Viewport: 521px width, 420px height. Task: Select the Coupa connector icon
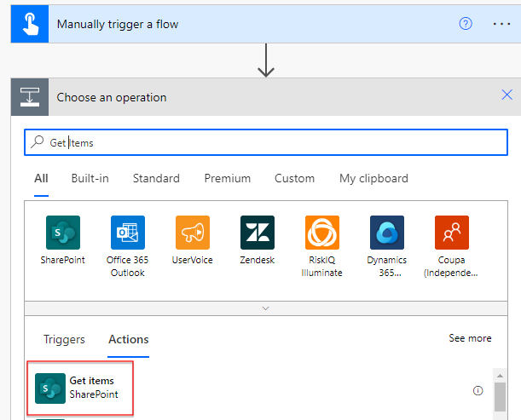pyautogui.click(x=452, y=233)
